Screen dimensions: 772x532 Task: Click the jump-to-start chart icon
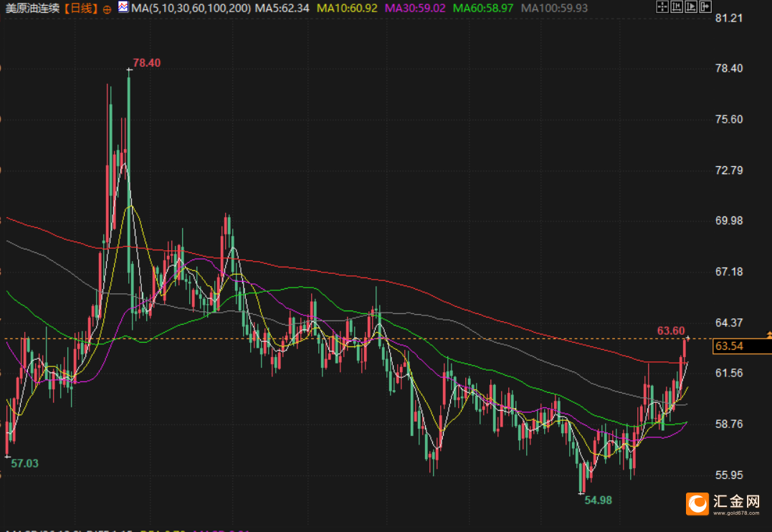click(676, 8)
